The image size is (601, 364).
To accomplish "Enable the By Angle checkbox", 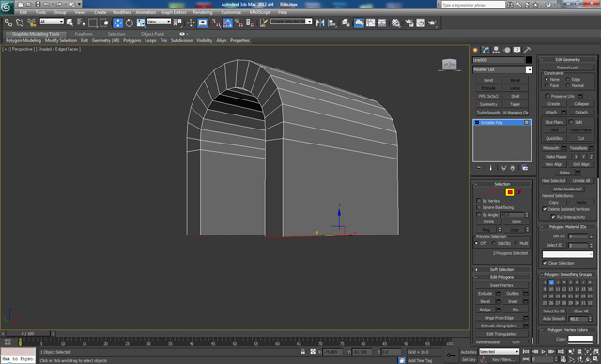I will tap(479, 214).
